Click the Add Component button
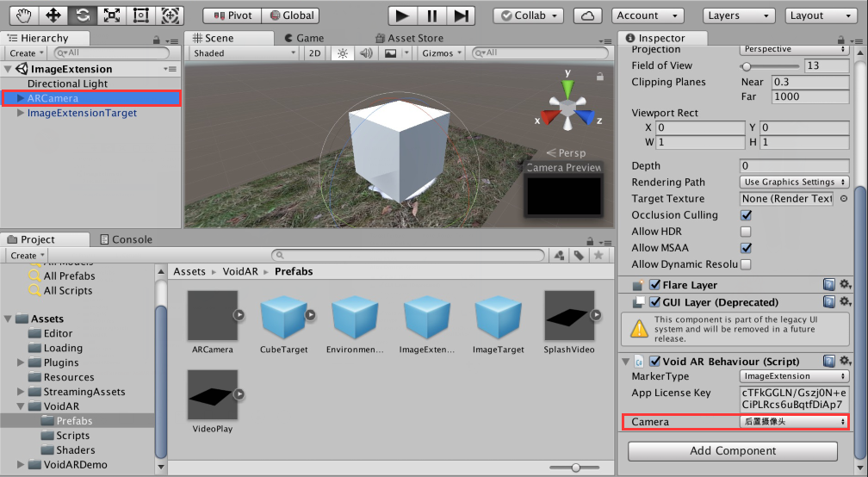 (x=733, y=451)
